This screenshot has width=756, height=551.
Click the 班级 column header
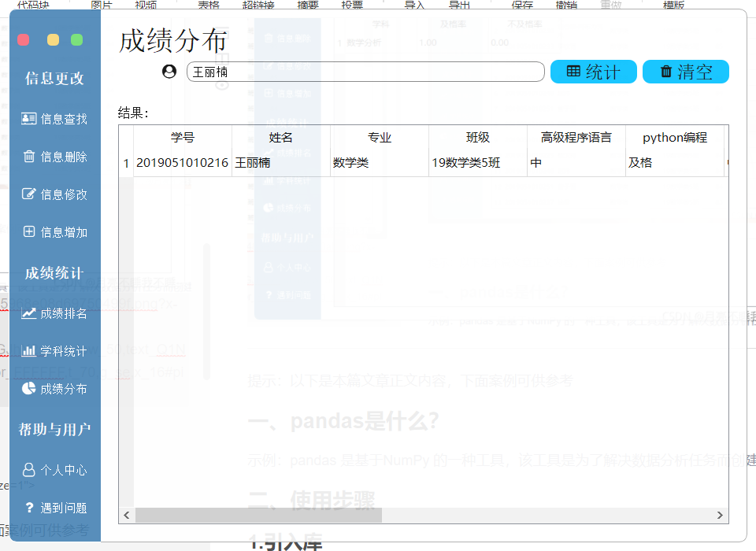tap(478, 138)
